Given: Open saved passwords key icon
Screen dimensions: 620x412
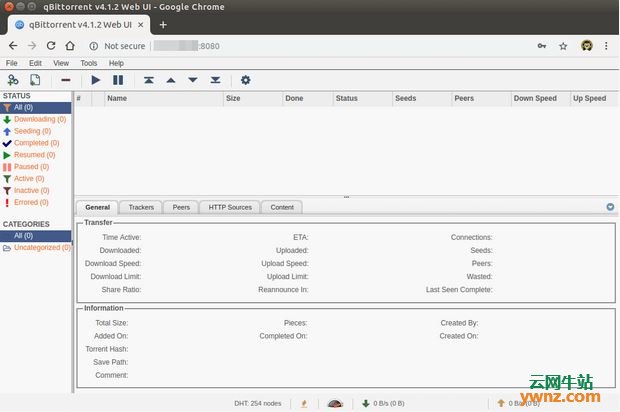Looking at the screenshot, I should click(x=542, y=46).
